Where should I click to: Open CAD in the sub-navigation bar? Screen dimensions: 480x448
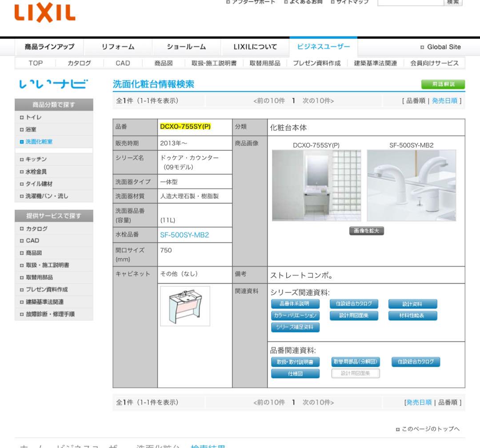coord(123,63)
